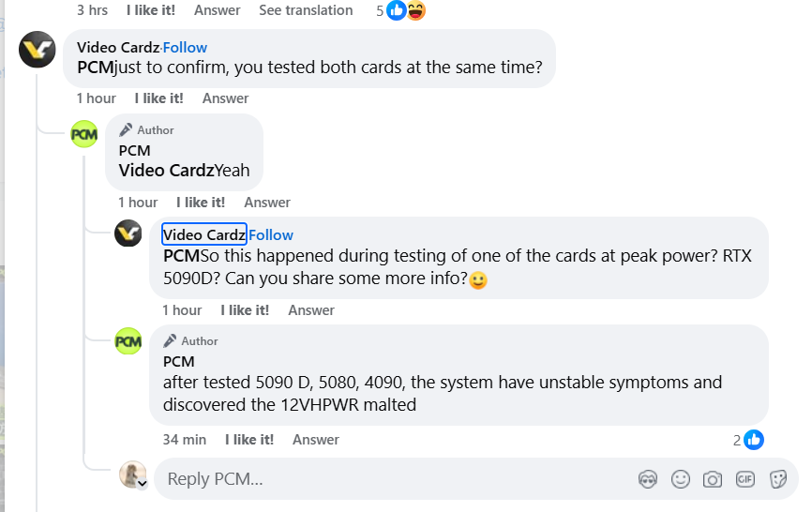This screenshot has width=812, height=512.
Task: Click the Video Cardz logo on the top comment
Action: point(38,49)
